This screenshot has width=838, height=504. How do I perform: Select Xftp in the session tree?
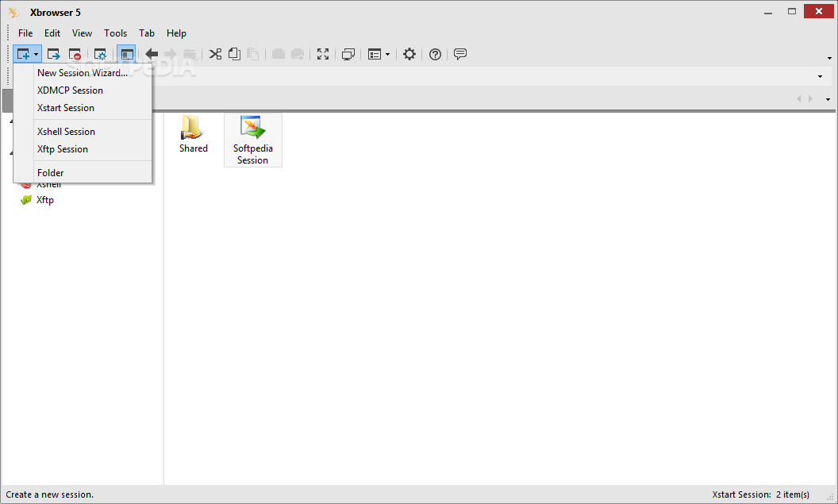pos(45,200)
